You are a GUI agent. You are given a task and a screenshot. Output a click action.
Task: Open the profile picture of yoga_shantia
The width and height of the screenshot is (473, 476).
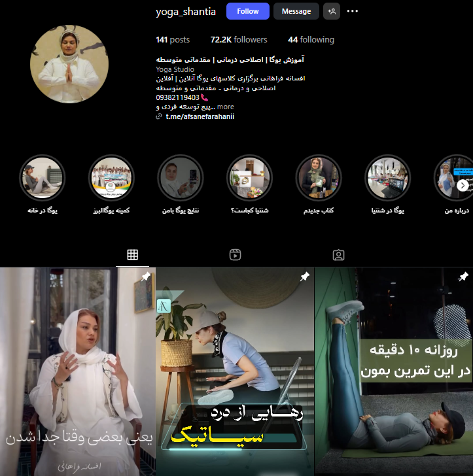[x=69, y=64]
